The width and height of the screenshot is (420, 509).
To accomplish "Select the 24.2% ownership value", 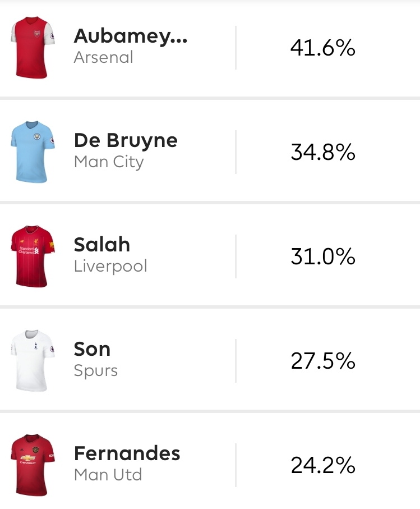I will pyautogui.click(x=322, y=465).
